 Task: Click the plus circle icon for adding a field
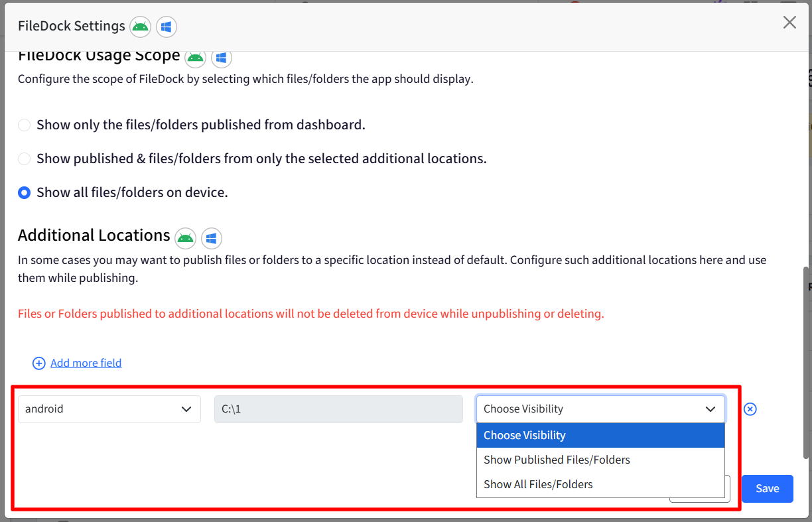pyautogui.click(x=39, y=363)
